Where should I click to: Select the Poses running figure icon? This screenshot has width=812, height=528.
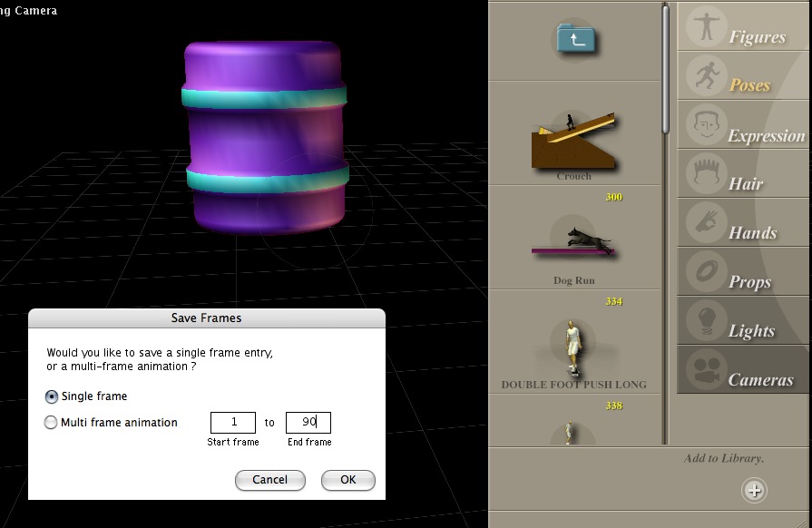pos(707,75)
